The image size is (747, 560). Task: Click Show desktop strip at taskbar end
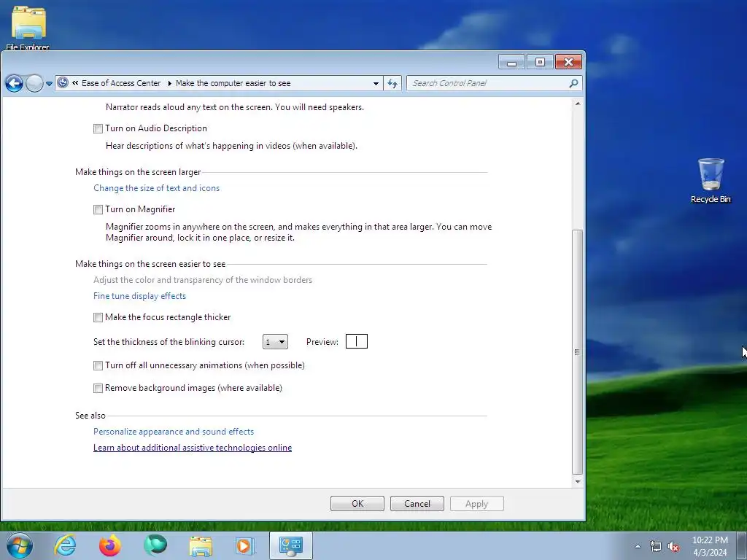point(742,545)
